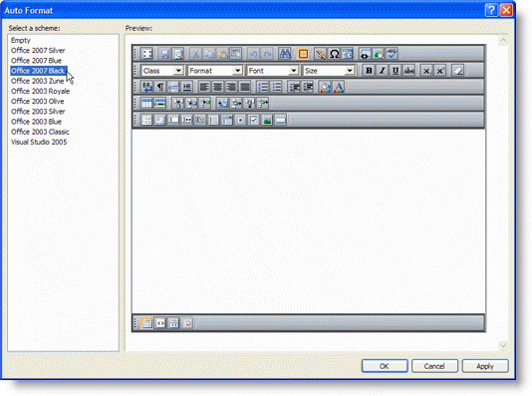Click the binoculars Find icon
532x396 pixels.
pos(285,54)
